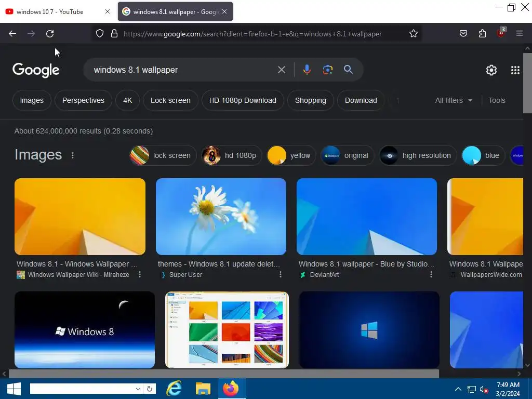Start voice search with microphone
The width and height of the screenshot is (532, 399).
point(307,70)
